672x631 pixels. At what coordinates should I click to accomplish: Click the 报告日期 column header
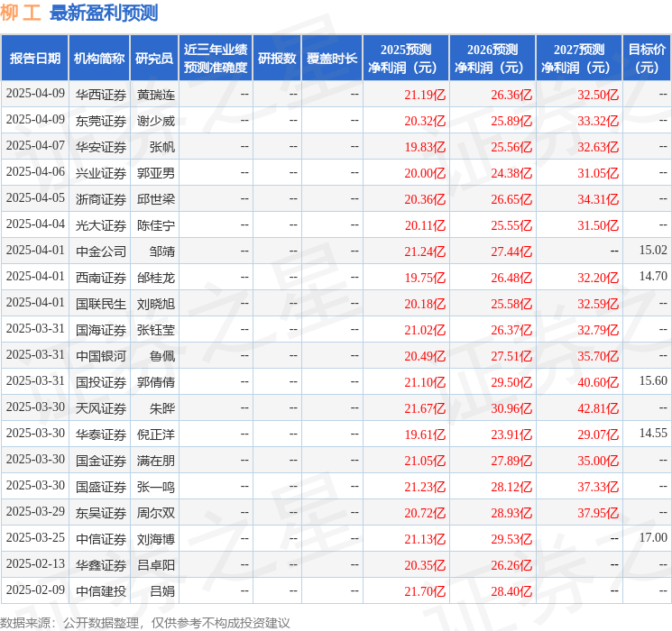pos(34,59)
